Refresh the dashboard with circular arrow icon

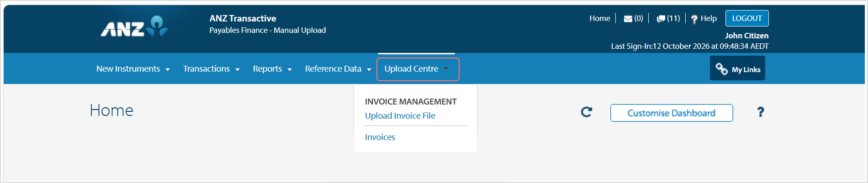pyautogui.click(x=587, y=112)
